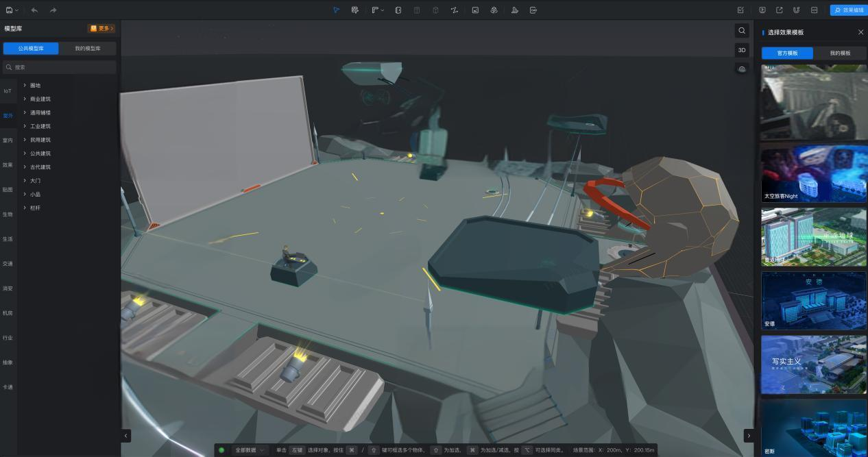Screen dimensions: 868x457
Task: Select the 交通 category tab
Action: point(8,264)
